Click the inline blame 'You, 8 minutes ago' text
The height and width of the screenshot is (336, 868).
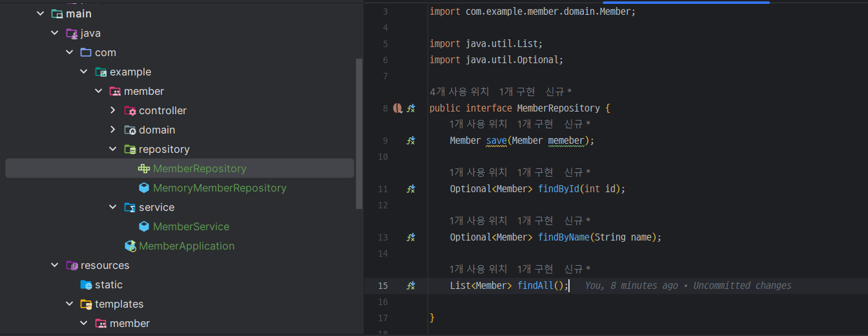point(632,286)
